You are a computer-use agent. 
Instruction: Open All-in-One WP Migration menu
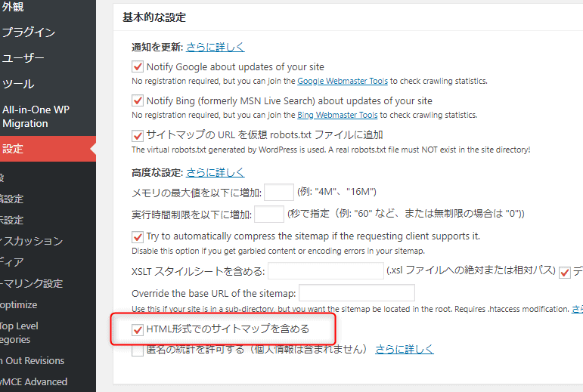tap(36, 116)
